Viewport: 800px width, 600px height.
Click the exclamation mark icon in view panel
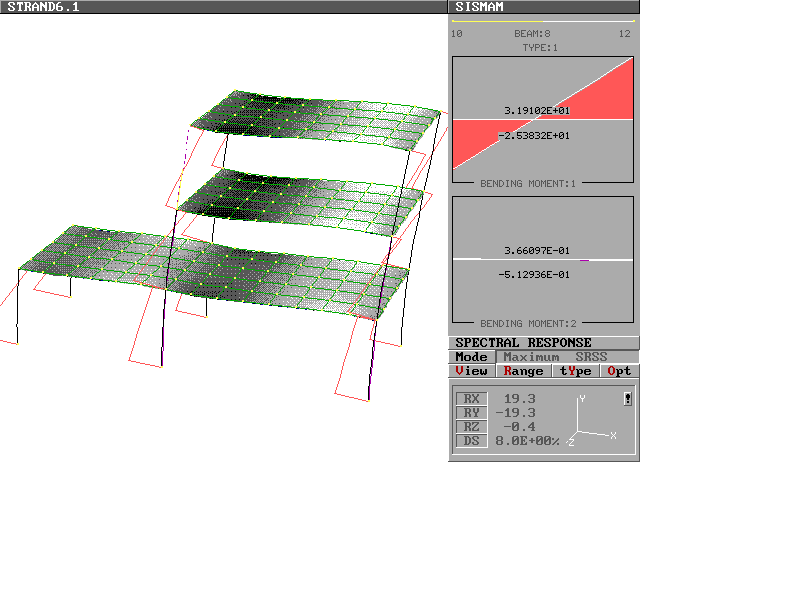(x=627, y=398)
